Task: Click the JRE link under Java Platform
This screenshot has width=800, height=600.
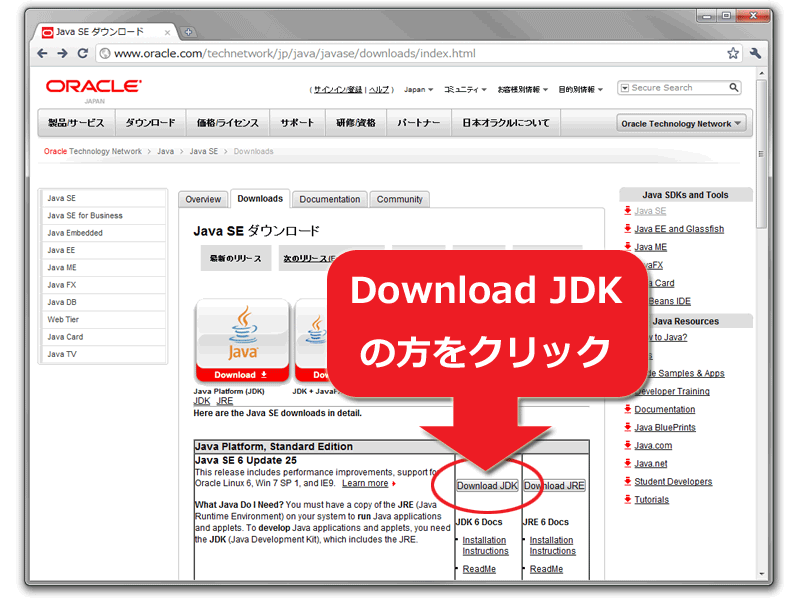Action: [224, 401]
